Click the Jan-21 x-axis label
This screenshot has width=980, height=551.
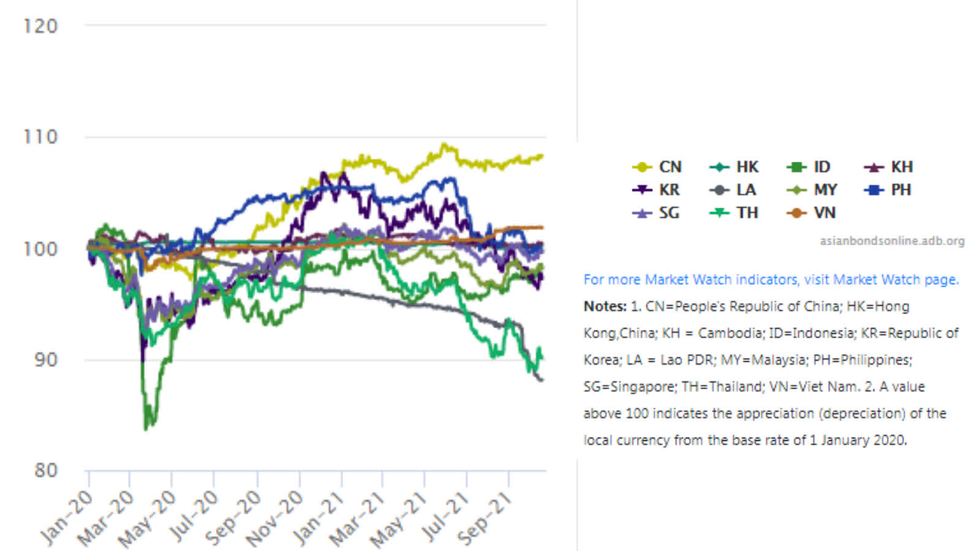tap(318, 519)
